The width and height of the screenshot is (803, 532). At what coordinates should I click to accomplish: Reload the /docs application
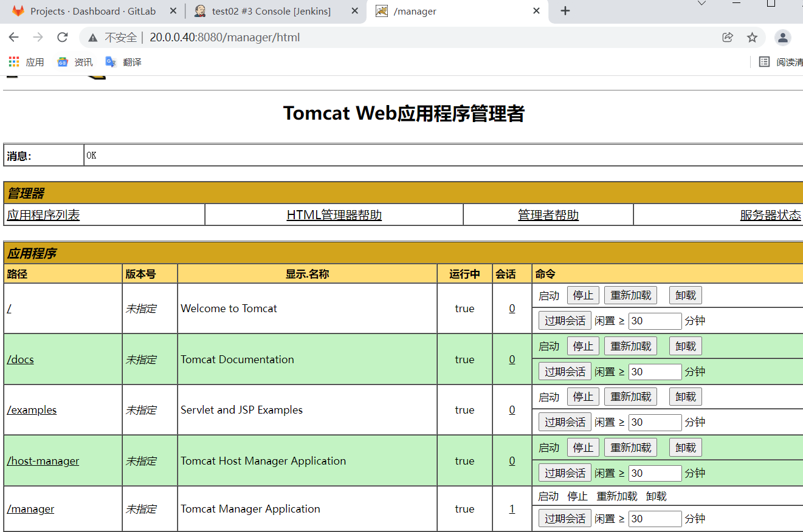coord(630,346)
